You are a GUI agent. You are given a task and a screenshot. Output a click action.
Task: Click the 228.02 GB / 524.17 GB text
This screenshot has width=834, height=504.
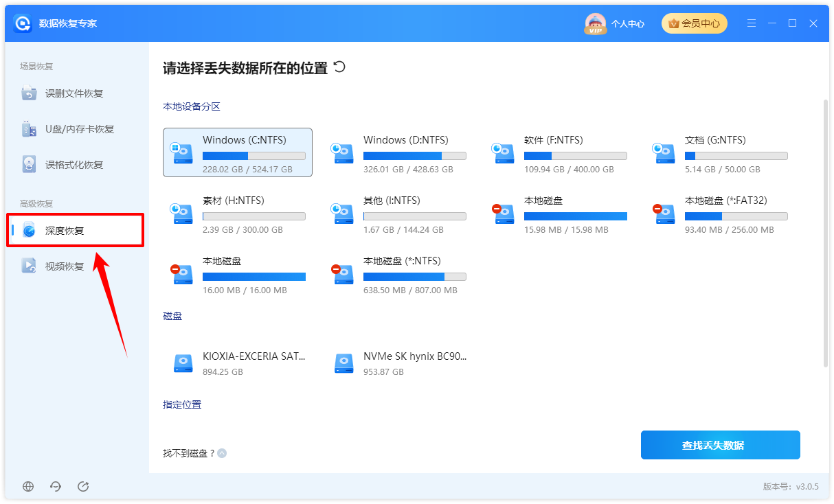click(247, 170)
